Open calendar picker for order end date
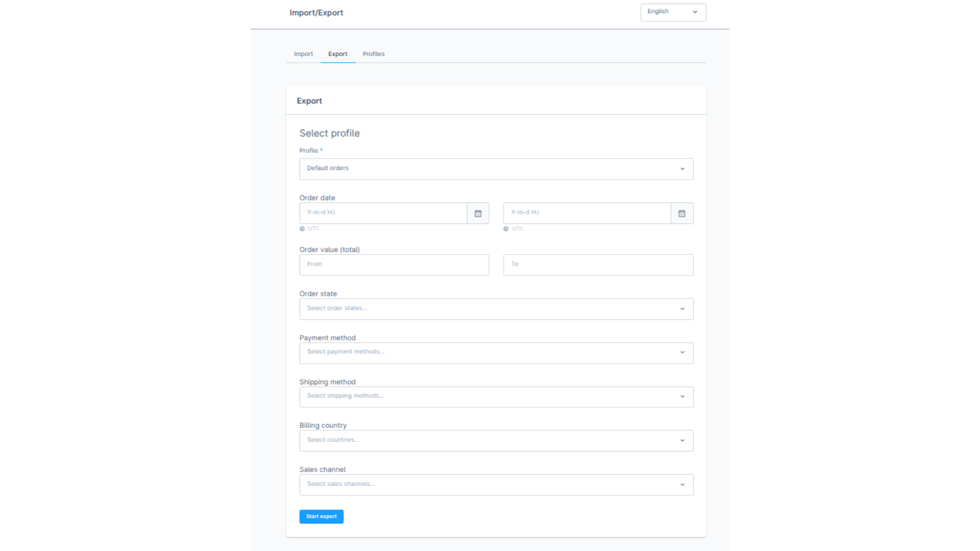Screen dimensions: 980x551 [682, 213]
